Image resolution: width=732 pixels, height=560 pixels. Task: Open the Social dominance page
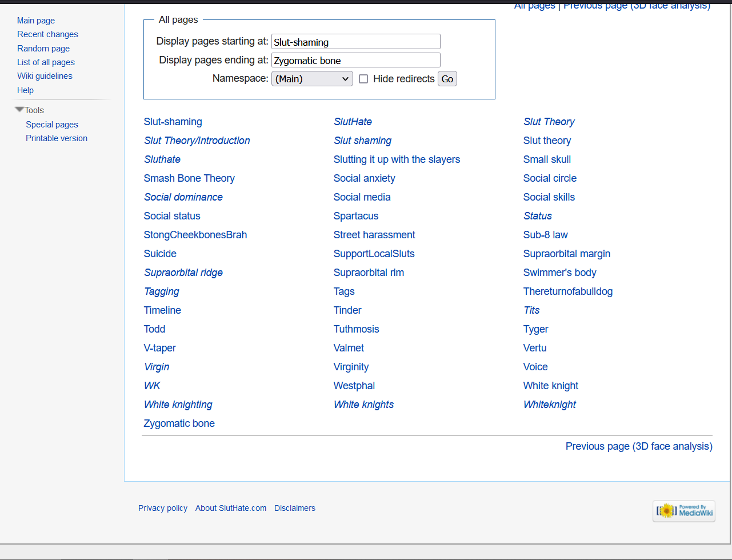(x=183, y=197)
